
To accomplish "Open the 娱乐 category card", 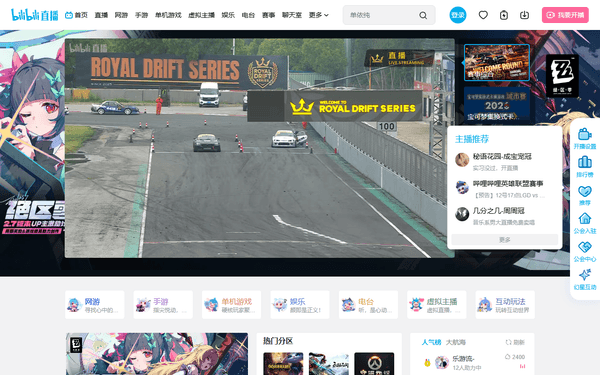I will 300,305.
